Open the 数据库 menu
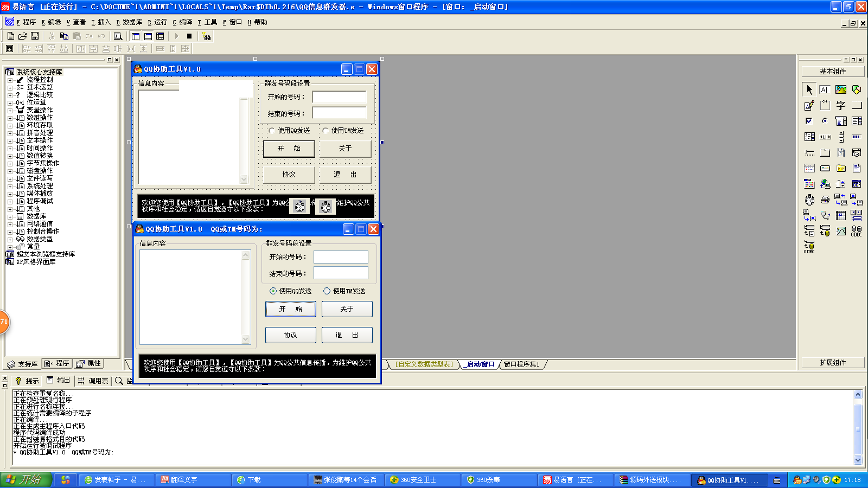 coord(129,22)
